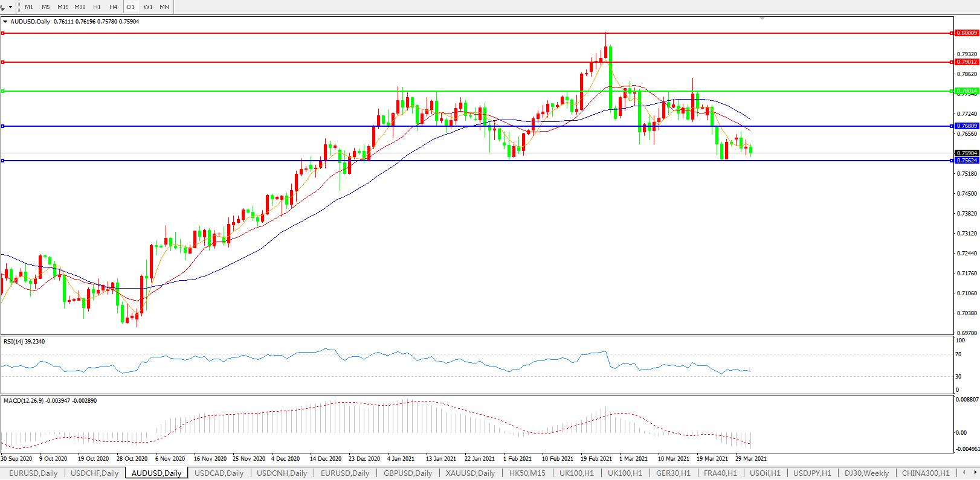
Task: Switch to the USDJPY,H1 chart tab
Action: [x=812, y=473]
